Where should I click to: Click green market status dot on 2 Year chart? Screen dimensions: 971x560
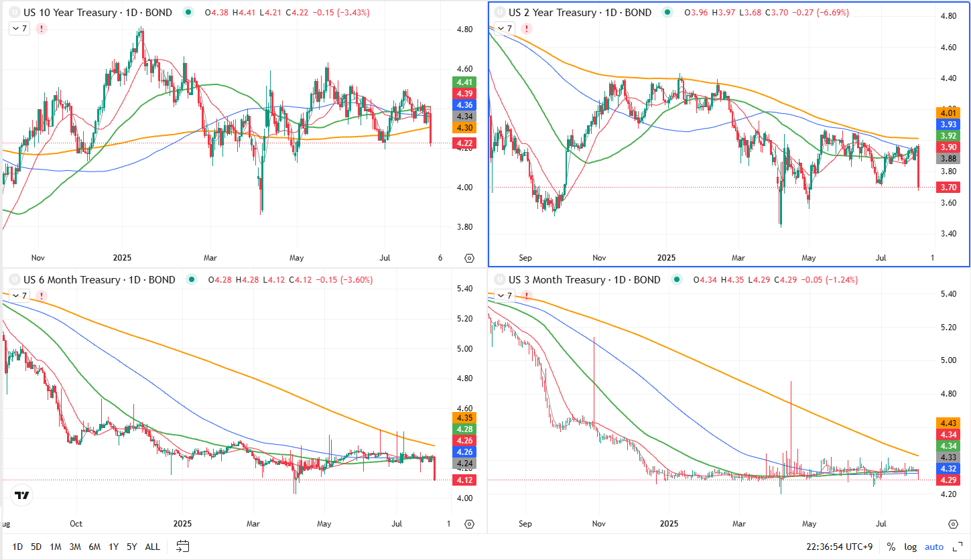click(x=667, y=13)
